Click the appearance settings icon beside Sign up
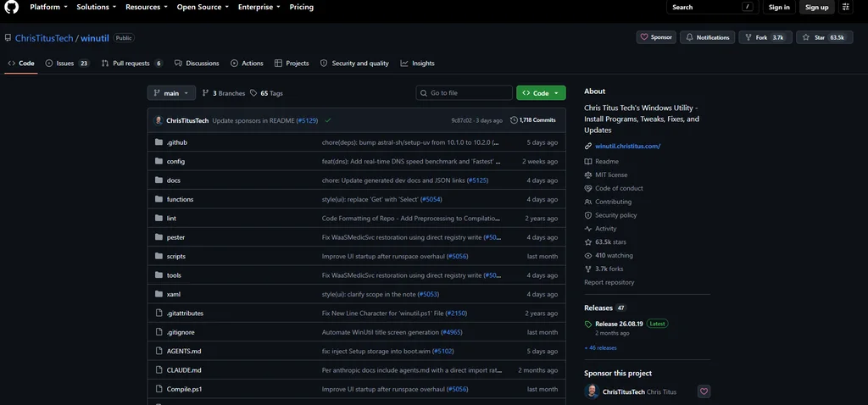 coord(845,7)
